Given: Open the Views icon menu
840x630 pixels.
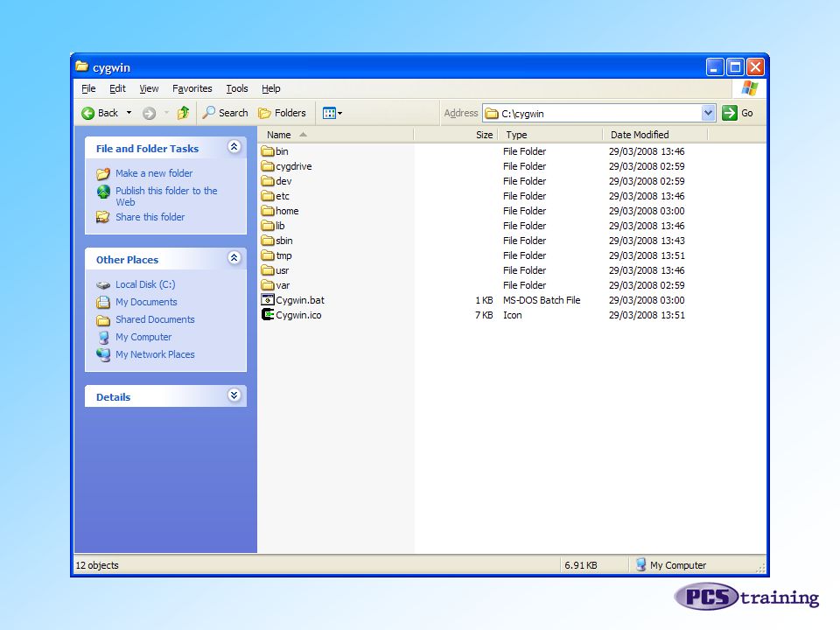Looking at the screenshot, I should 332,113.
